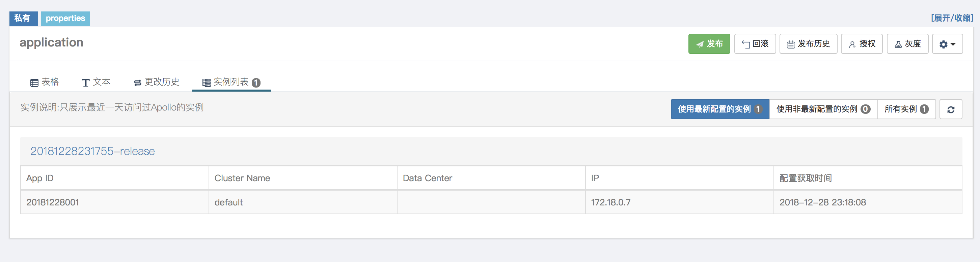Show 使用非最新配置的实例 instances
Viewport: 980px width, 262px height.
(x=823, y=109)
